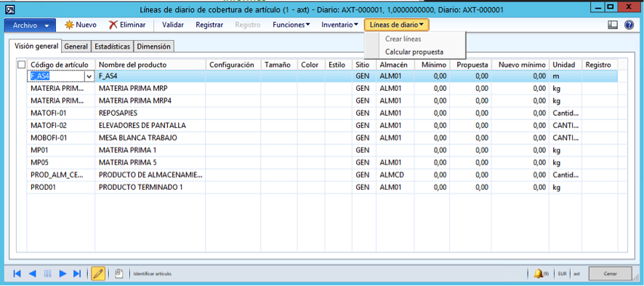Open the Funciones dropdown

pos(291,25)
